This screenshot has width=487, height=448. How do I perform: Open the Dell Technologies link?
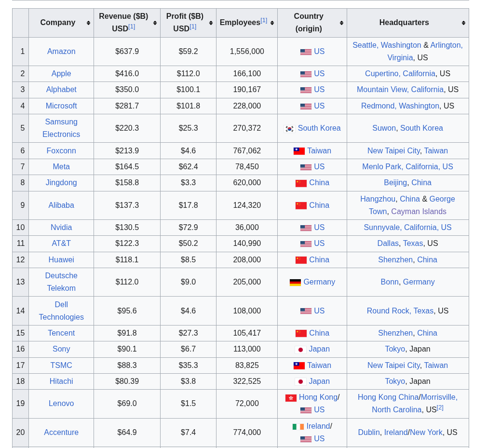tap(61, 311)
